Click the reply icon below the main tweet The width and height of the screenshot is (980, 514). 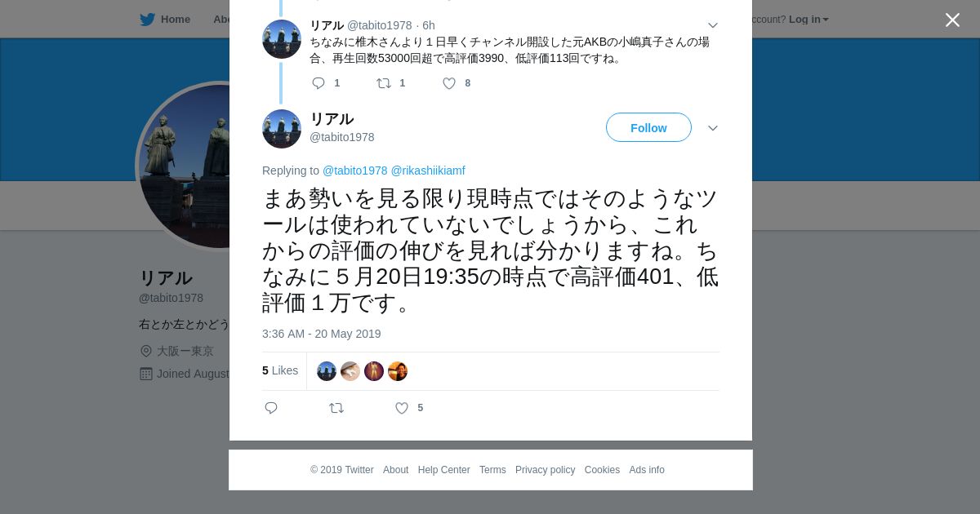click(271, 408)
